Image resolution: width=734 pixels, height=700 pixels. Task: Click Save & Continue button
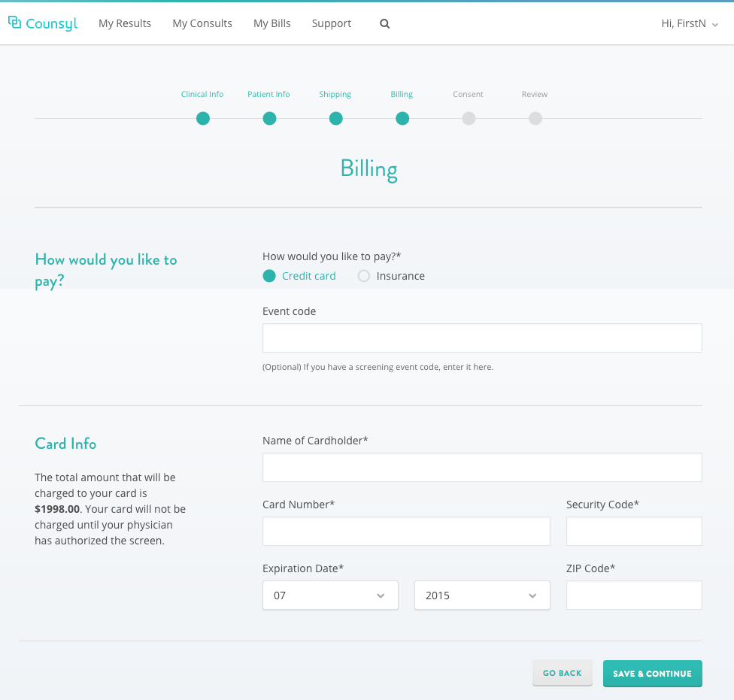point(653,674)
